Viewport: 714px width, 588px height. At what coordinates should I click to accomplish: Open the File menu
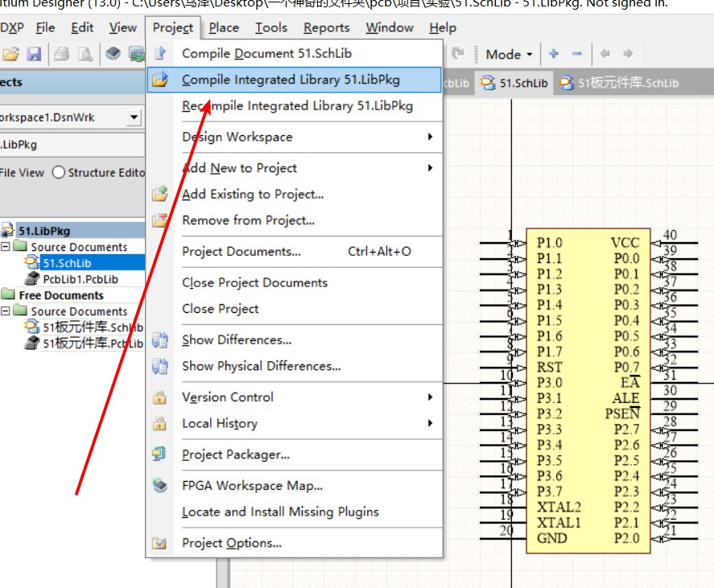(45, 28)
